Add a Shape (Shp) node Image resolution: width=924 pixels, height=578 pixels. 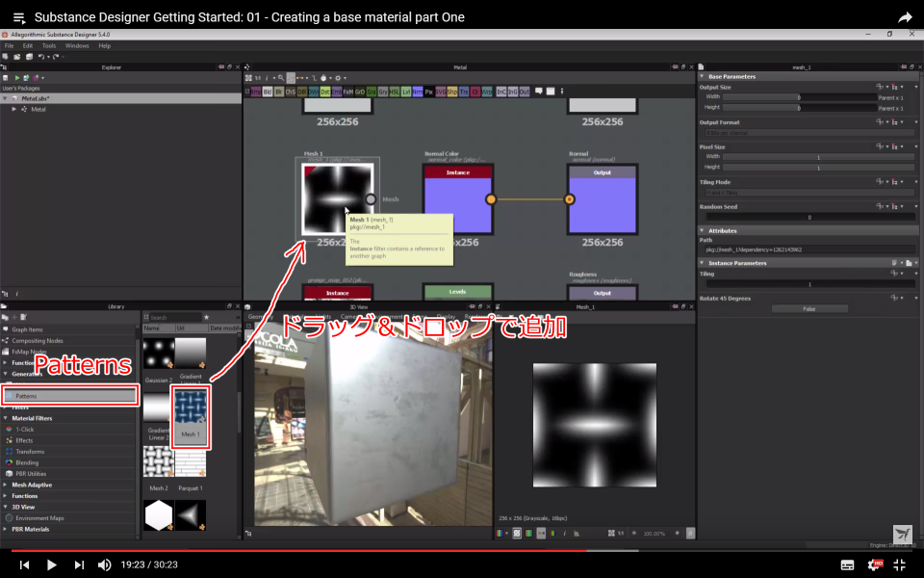coord(452,92)
